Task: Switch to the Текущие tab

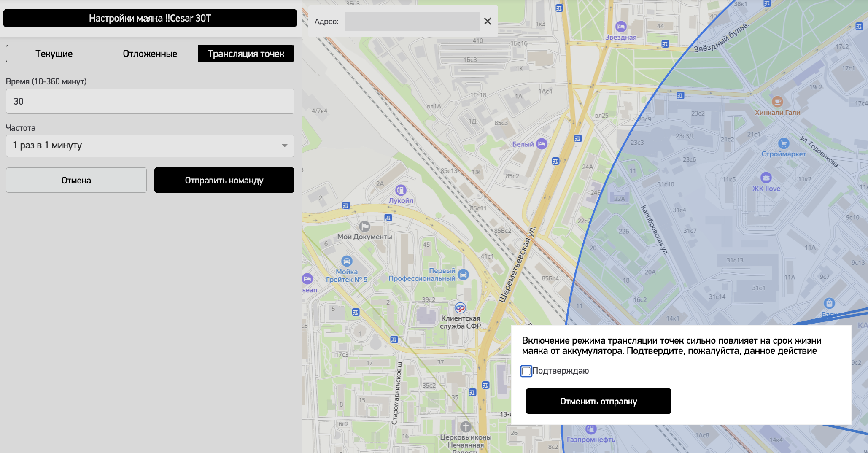Action: (54, 54)
